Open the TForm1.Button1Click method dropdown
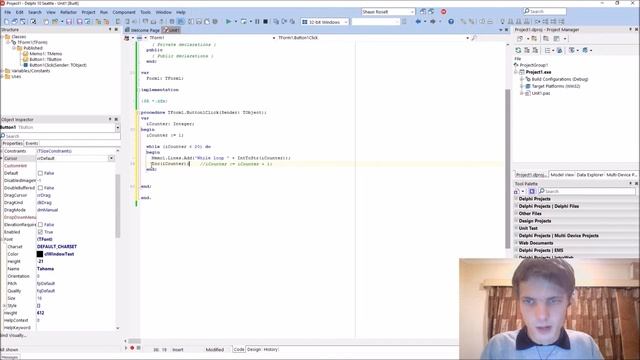The height and width of the screenshot is (360, 640). coord(467,38)
